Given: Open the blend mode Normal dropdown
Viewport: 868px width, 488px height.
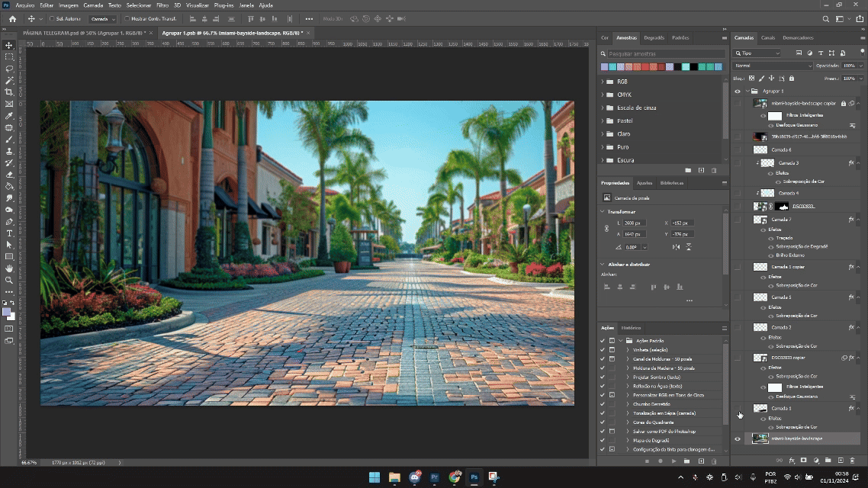Looking at the screenshot, I should pos(773,66).
